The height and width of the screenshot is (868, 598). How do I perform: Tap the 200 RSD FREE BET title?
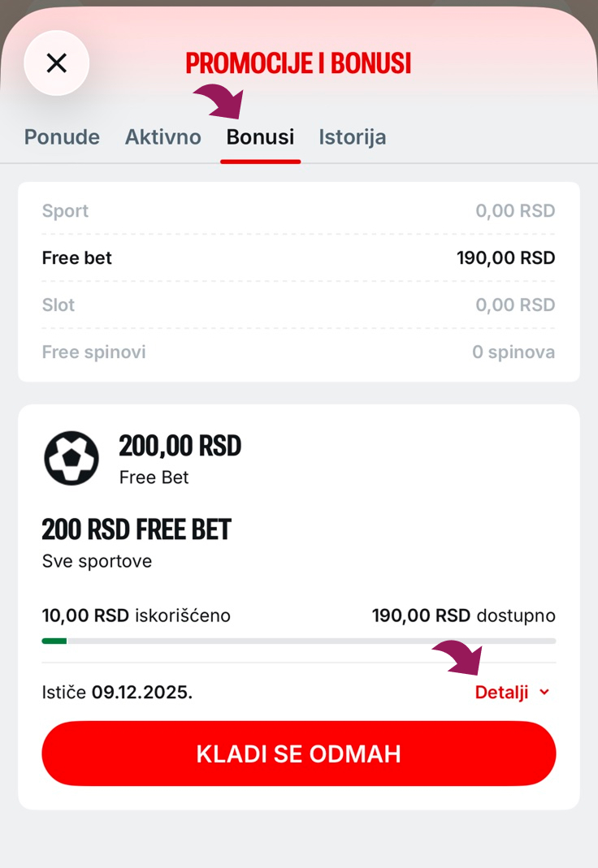136,529
